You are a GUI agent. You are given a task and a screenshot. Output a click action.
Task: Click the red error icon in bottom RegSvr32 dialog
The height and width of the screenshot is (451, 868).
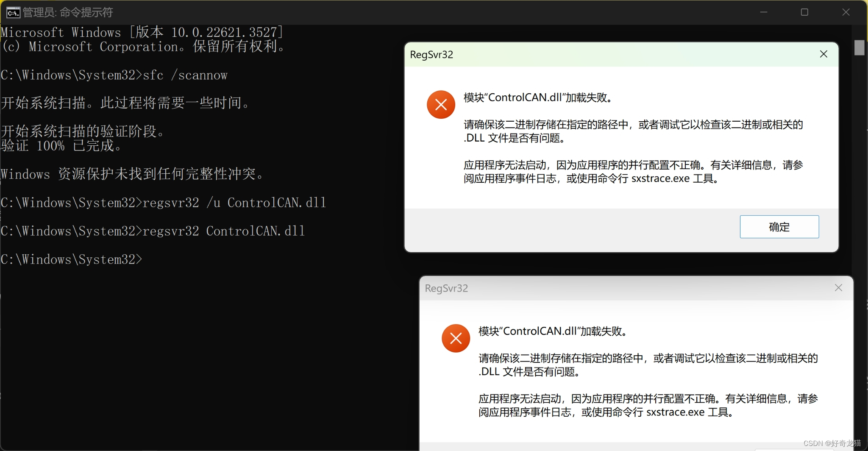[456, 338]
